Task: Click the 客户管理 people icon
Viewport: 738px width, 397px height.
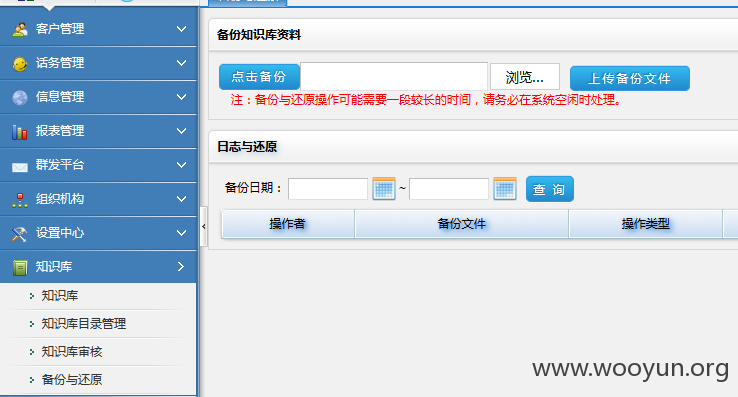Action: pos(20,29)
